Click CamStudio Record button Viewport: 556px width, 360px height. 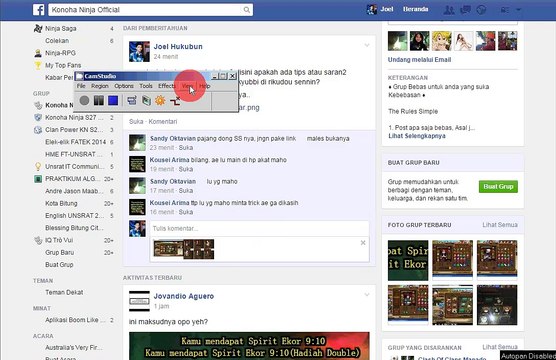[84, 100]
